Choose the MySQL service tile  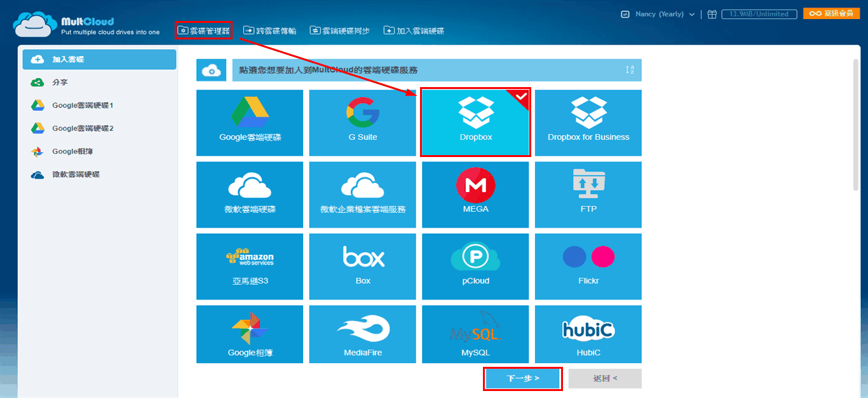pyautogui.click(x=475, y=334)
